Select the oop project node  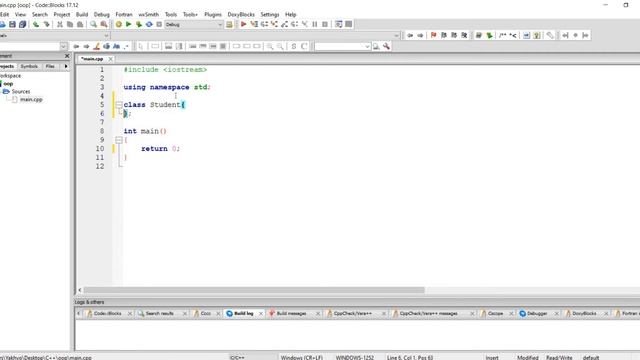coord(8,84)
